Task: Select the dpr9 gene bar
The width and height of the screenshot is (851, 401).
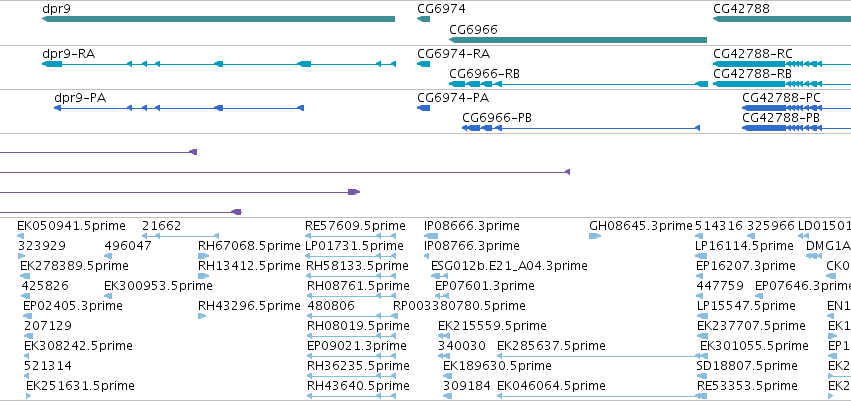Action: click(x=218, y=19)
